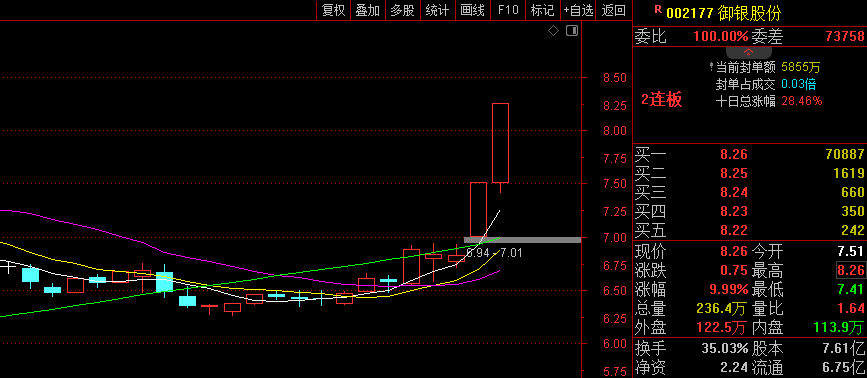The width and height of the screenshot is (867, 378).
Task: Go back using 返回
Action: 614,10
